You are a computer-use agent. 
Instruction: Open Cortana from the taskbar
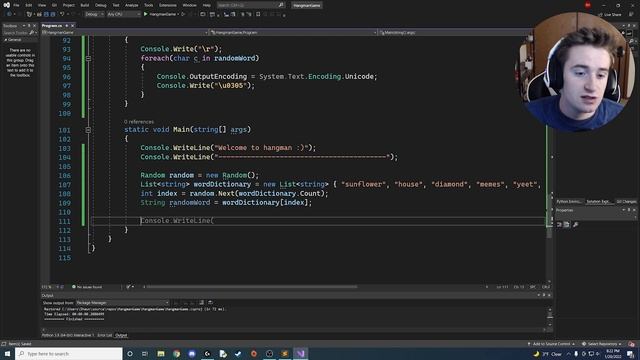click(130, 354)
